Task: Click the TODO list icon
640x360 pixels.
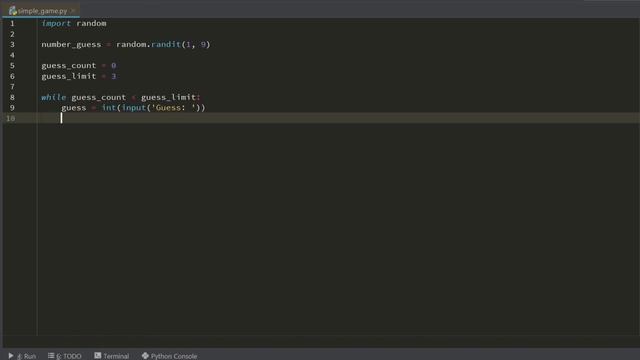Action: 51,356
